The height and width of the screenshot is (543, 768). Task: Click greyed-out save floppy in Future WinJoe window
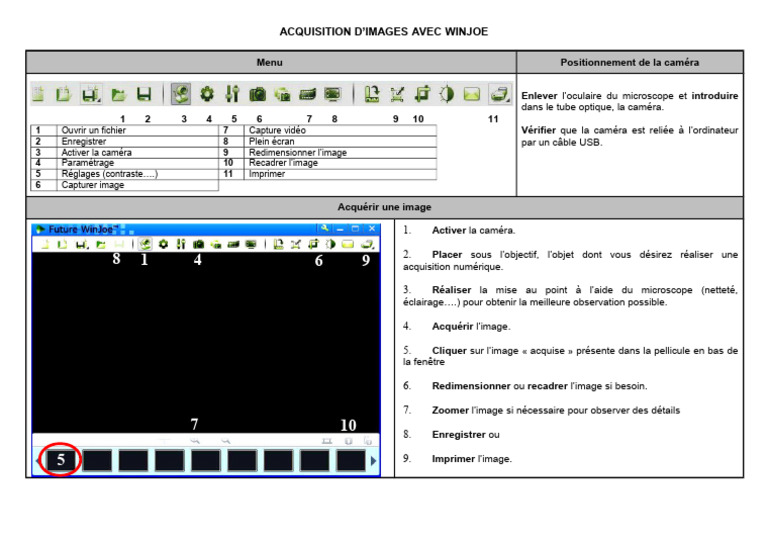click(x=119, y=244)
